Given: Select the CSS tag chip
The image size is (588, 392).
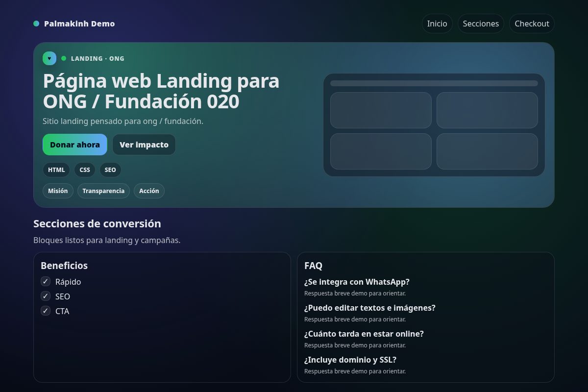Looking at the screenshot, I should click(84, 170).
